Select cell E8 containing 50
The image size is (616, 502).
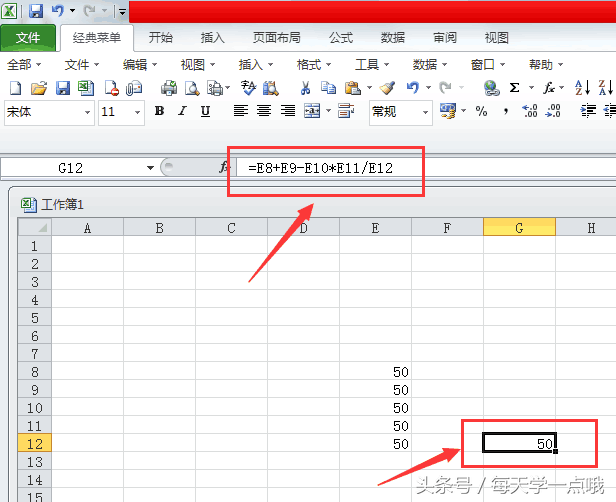coord(375,372)
